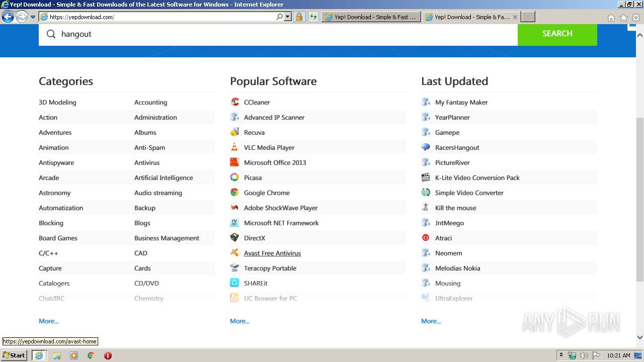This screenshot has height=362, width=644.
Task: Click the Kill the mouse icon
Action: click(426, 208)
